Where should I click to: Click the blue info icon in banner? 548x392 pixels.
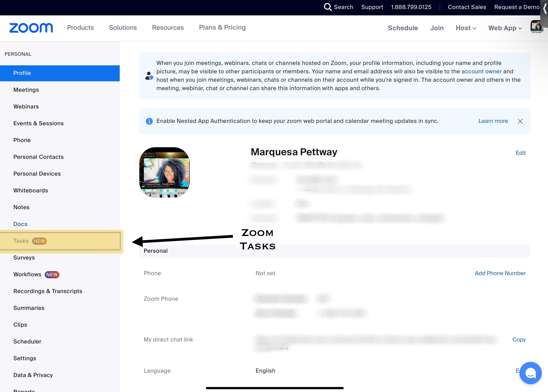[149, 121]
